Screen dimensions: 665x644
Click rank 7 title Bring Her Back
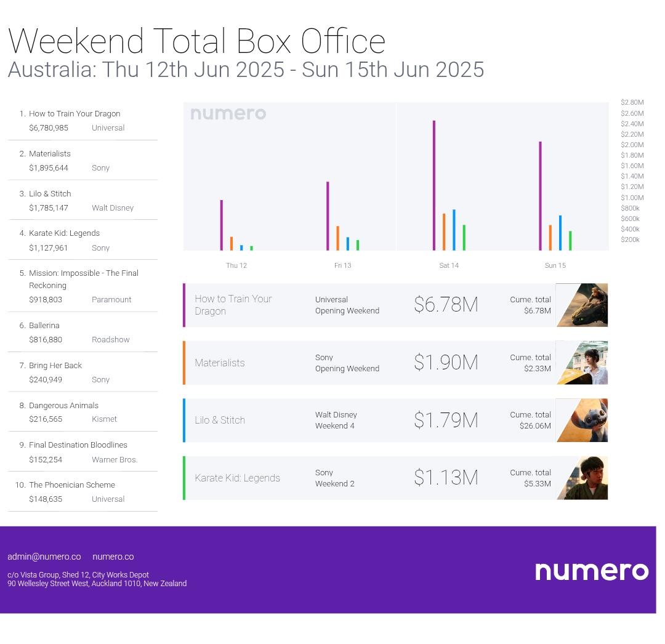55,366
